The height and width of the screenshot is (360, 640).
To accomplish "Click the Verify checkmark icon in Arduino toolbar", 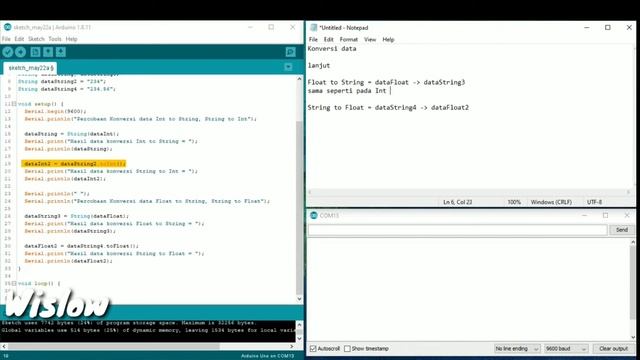I will (8, 52).
